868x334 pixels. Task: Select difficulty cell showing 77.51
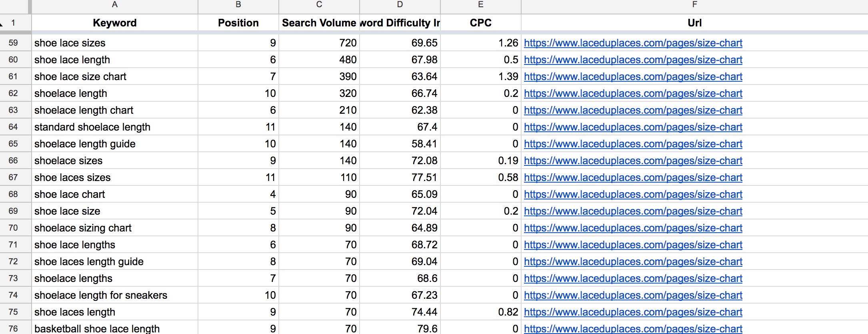tap(400, 177)
